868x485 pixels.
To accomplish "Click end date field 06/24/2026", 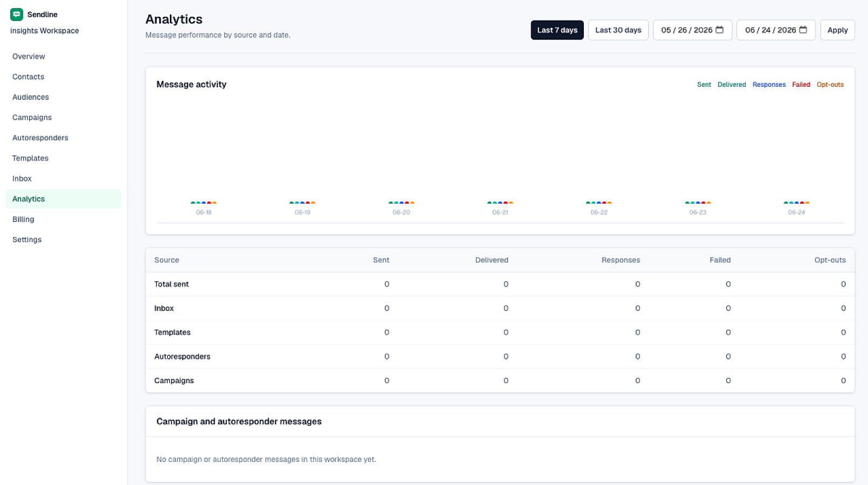I will [x=776, y=30].
